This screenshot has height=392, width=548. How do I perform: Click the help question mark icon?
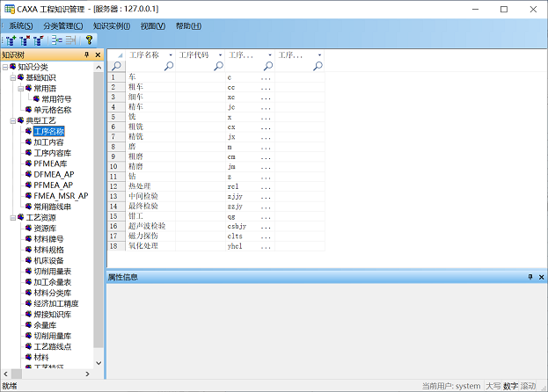click(x=89, y=40)
